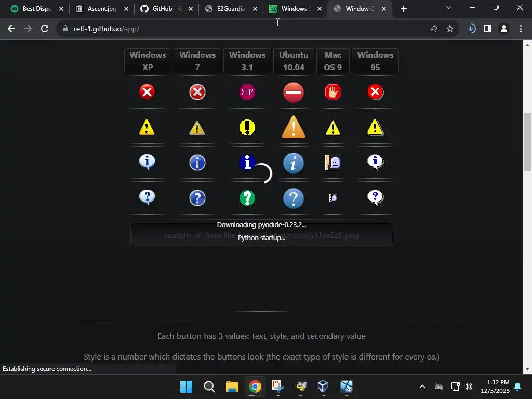Bookmark this page with star
This screenshot has height=399, width=532.
point(450,29)
